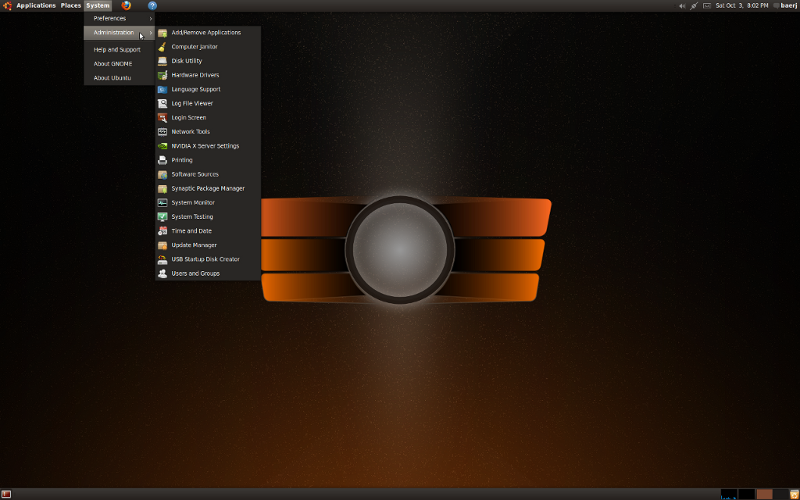Open the network connection indicator
800x500 pixels.
694,5
